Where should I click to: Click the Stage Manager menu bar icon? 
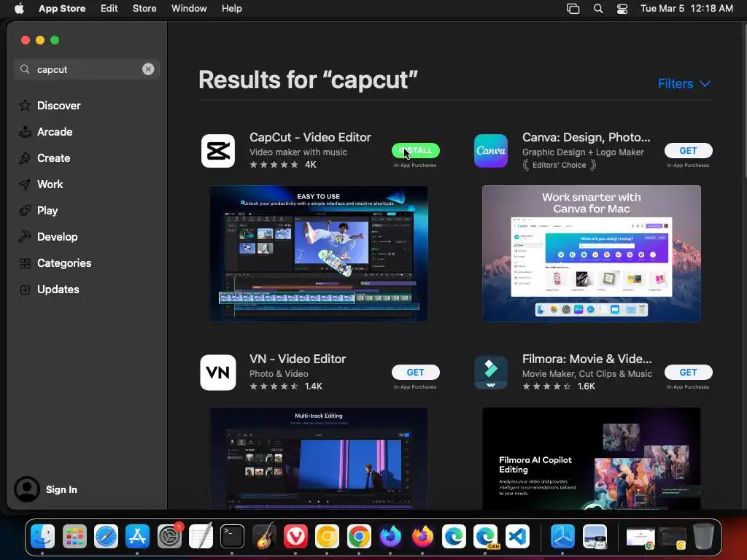573,9
